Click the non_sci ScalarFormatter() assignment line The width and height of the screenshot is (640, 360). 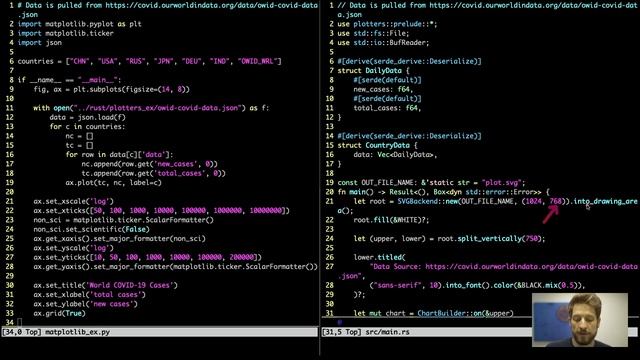pos(123,220)
